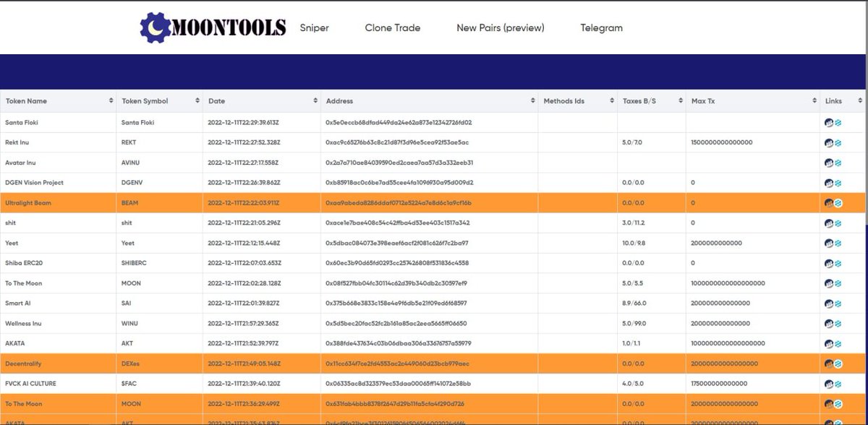Select the Decentralify token name
868x425 pixels.
coord(23,364)
